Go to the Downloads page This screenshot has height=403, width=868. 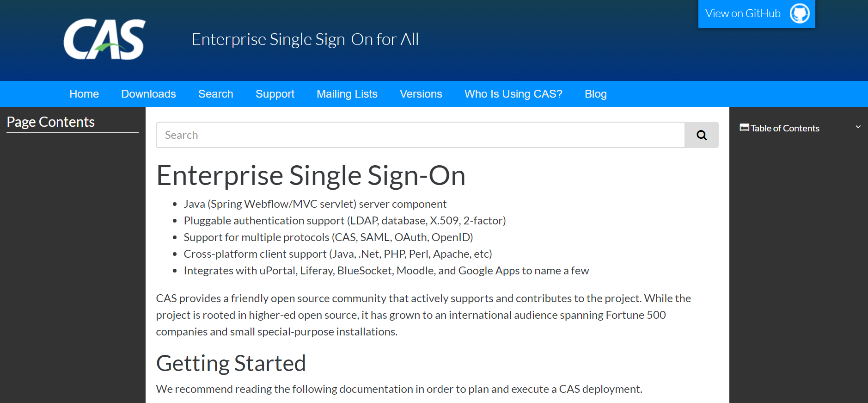(148, 94)
